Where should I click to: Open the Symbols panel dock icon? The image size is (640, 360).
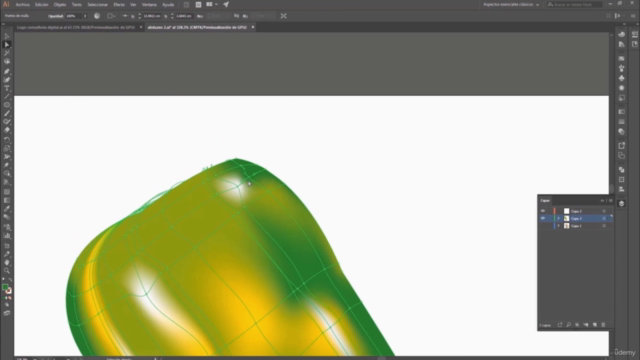622,78
